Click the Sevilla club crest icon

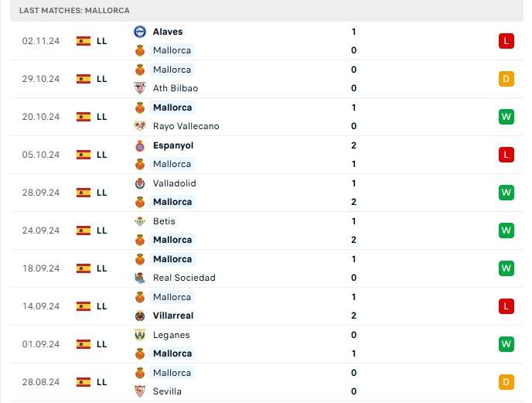click(140, 391)
